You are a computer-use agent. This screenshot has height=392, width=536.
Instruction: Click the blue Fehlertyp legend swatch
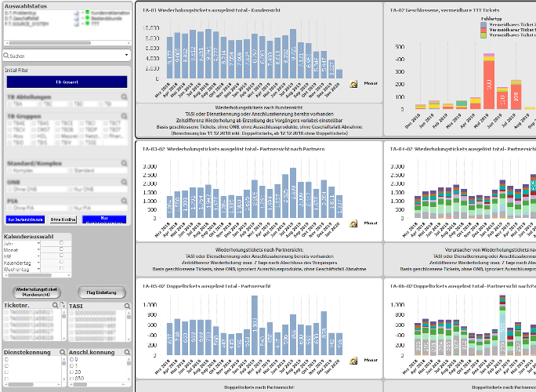(481, 25)
